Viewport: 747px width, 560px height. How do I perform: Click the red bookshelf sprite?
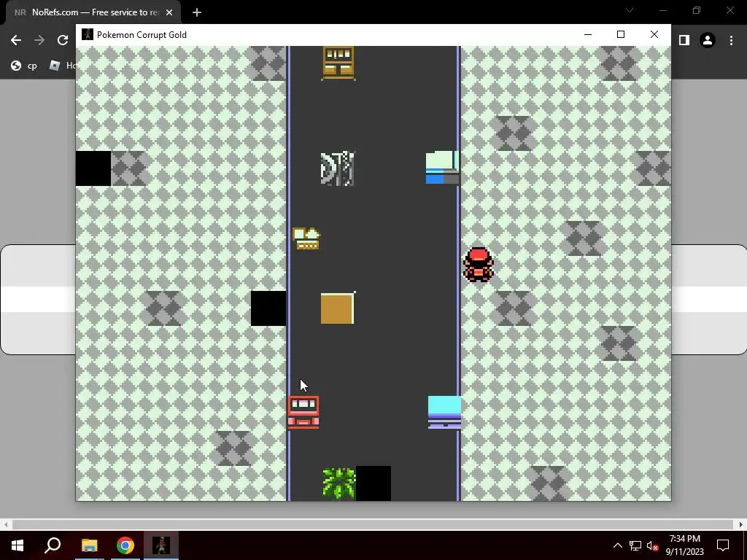coord(303,413)
